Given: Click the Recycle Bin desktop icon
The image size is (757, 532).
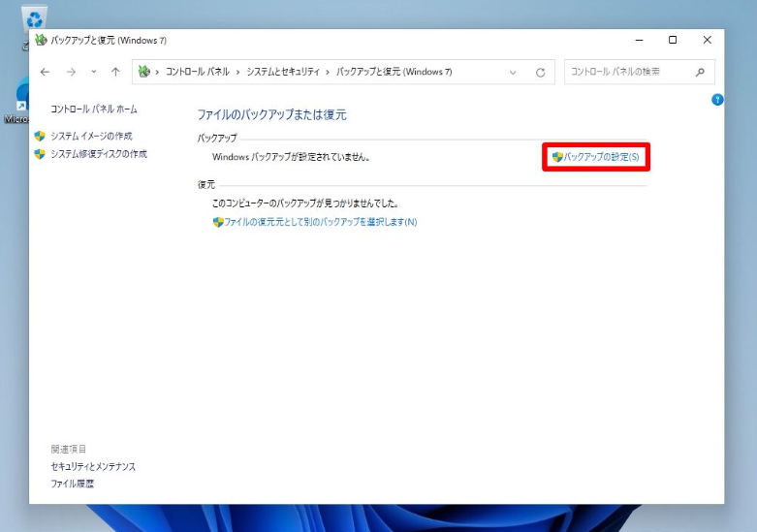Looking at the screenshot, I should (x=34, y=19).
